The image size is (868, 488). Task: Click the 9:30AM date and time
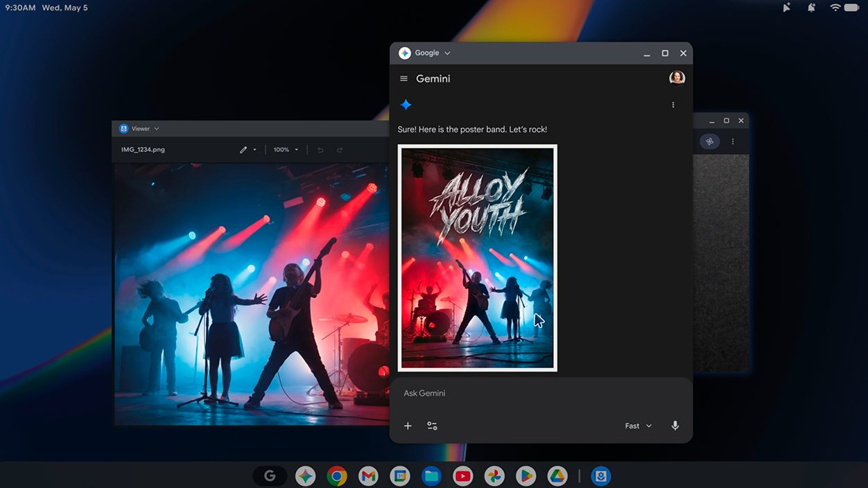point(46,8)
